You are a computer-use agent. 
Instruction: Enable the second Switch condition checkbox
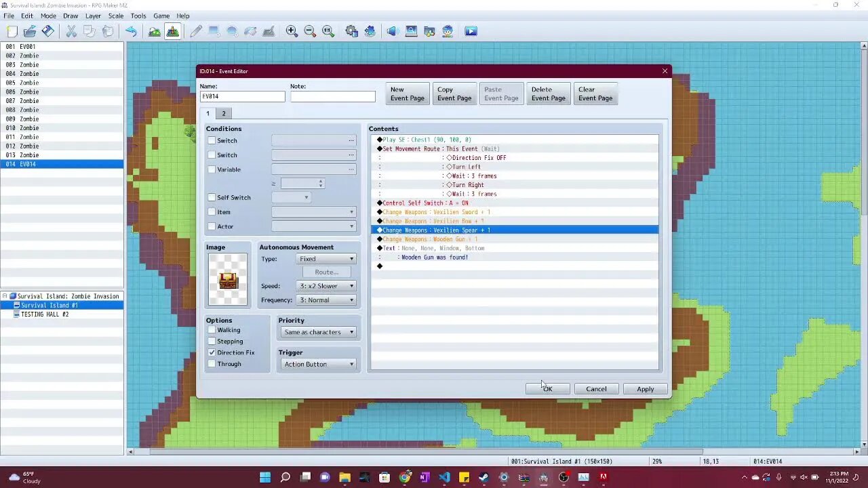[x=212, y=155]
